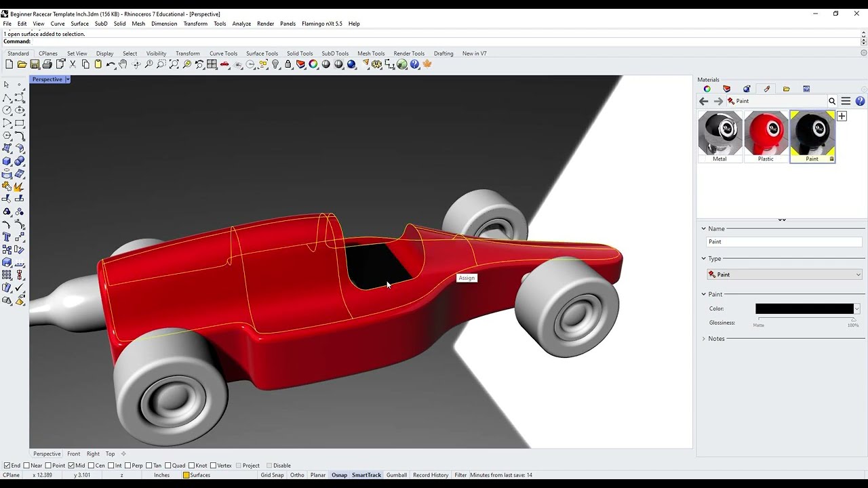Expand the Notes section
This screenshot has width=868, height=488.
[x=703, y=339]
